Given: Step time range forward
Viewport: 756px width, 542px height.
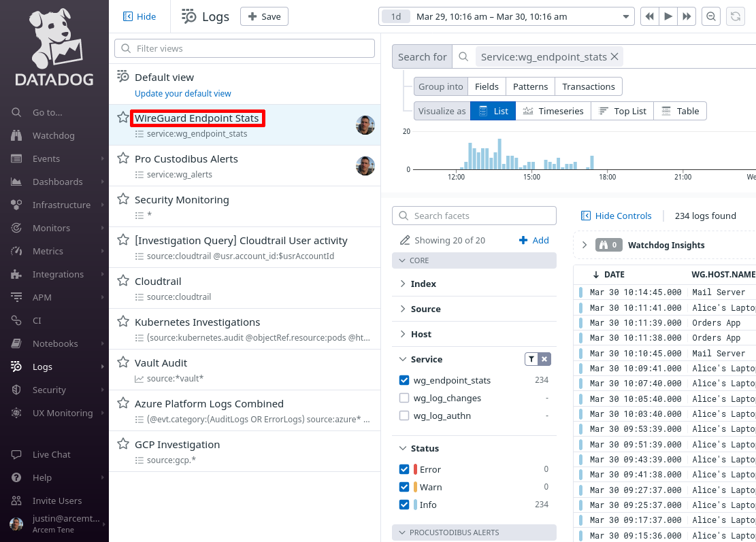Looking at the screenshot, I should point(687,16).
